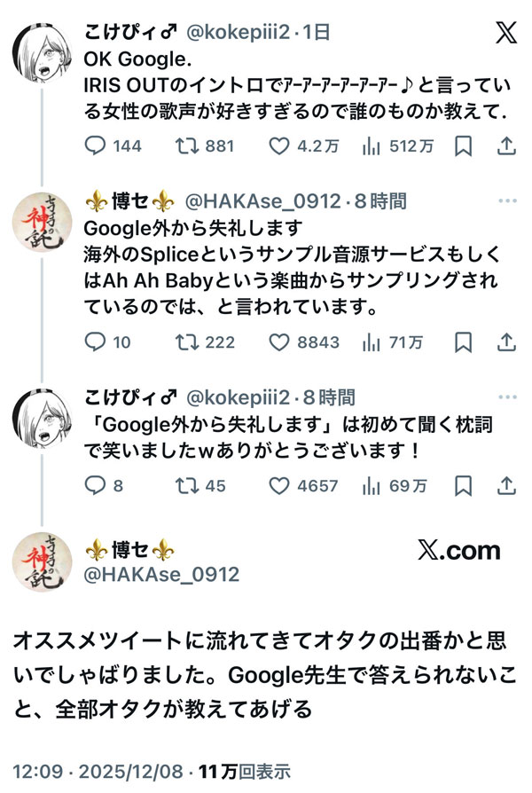The image size is (532, 793).
Task: Bookmark the thank-you reply with 4657 likes
Action: click(462, 485)
